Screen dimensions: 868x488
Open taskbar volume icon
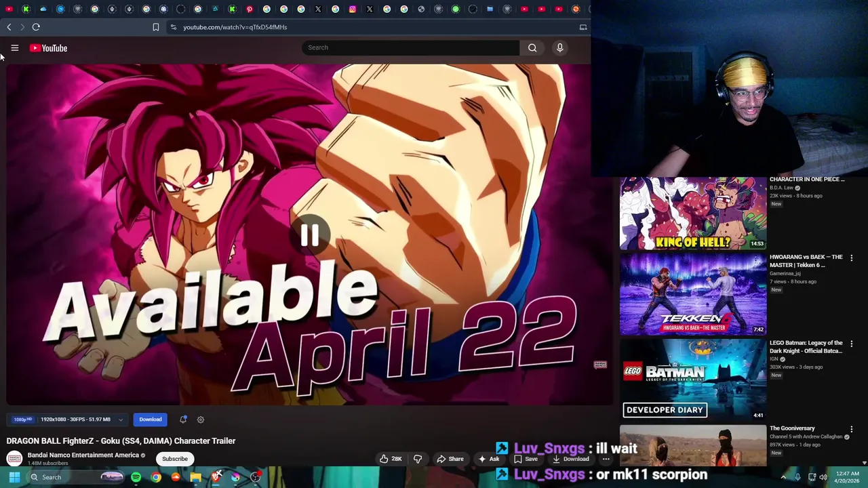(x=823, y=477)
